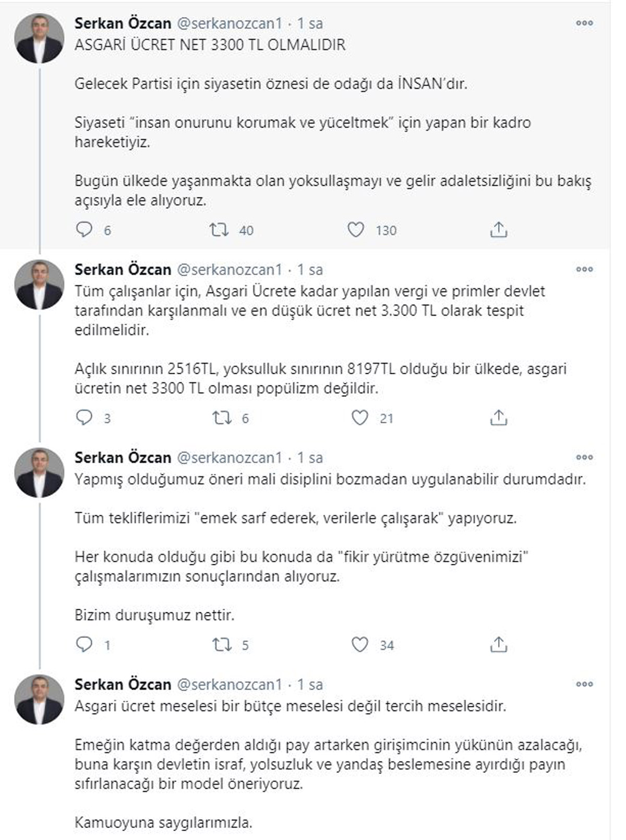Click reply icon showing 1 reply
This screenshot has height=840, width=626.
(x=85, y=645)
